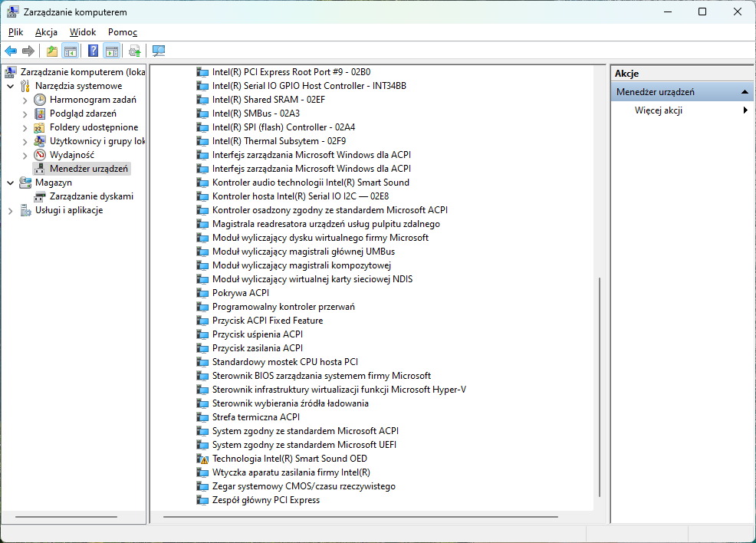The height and width of the screenshot is (543, 756).
Task: Select Sterownik BIOS zarządzania systemem firmy Microsoft
Action: pyautogui.click(x=321, y=376)
